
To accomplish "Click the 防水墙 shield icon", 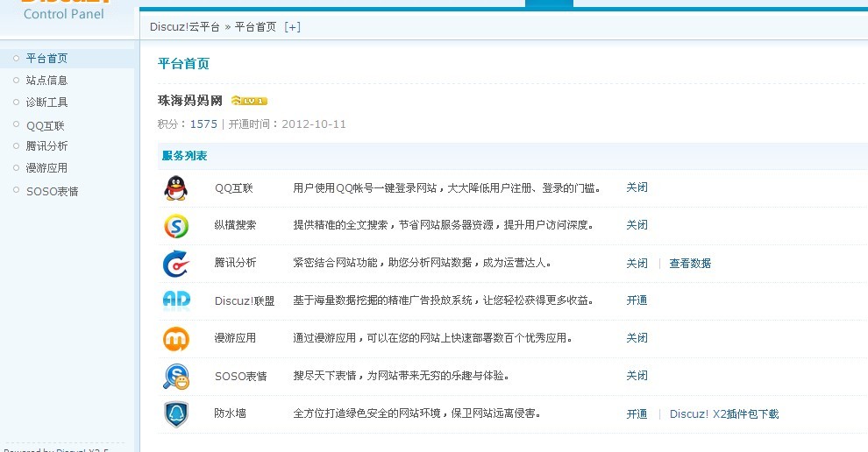I will tap(176, 413).
